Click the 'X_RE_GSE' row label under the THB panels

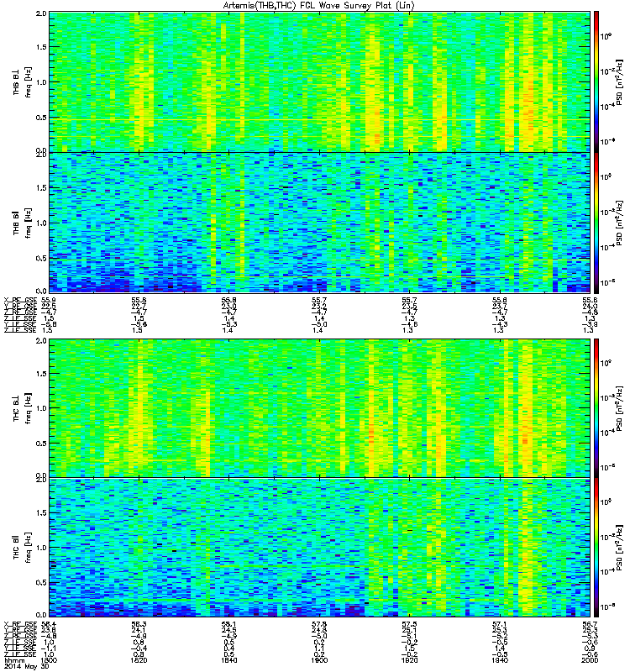(x=20, y=300)
